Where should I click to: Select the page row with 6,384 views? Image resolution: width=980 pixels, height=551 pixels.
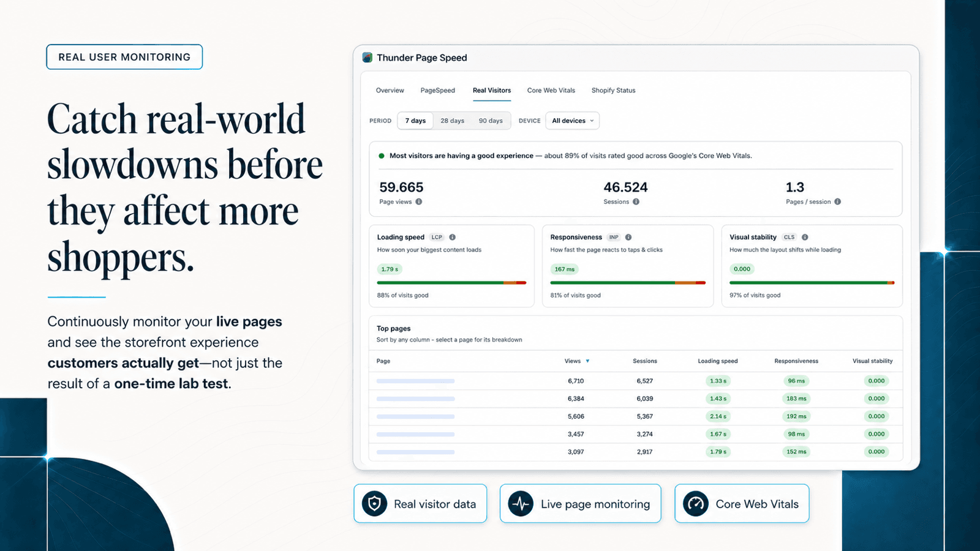tap(636, 399)
